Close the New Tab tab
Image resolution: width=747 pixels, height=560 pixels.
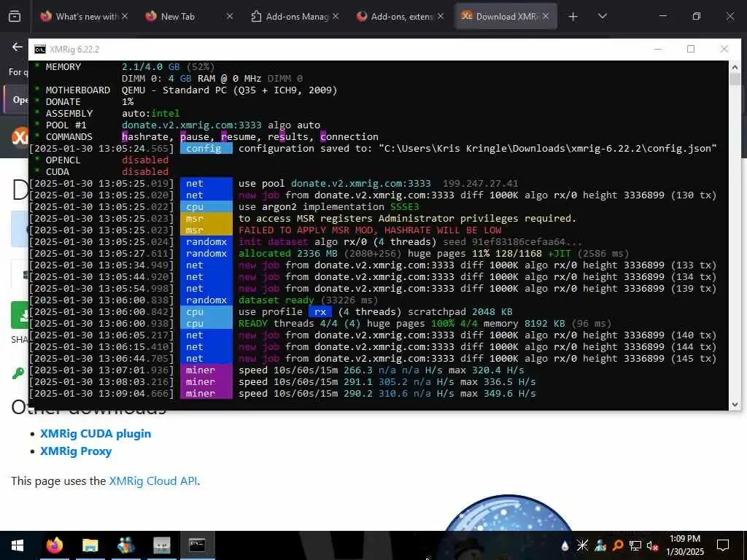pos(230,17)
